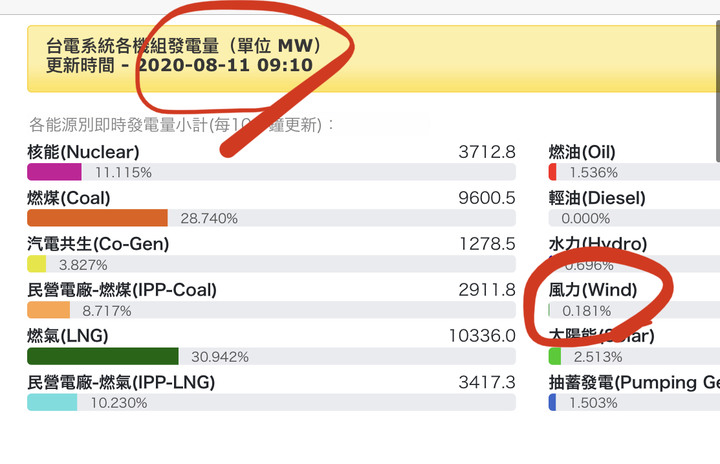Click the 燃氣(LNG) label

pyautogui.click(x=68, y=336)
